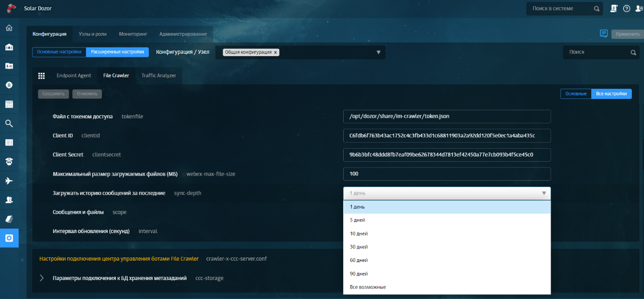Screen dimensions: 644x299
Task: Switch to the 'Endpoint Agent' tab
Action: pyautogui.click(x=74, y=75)
